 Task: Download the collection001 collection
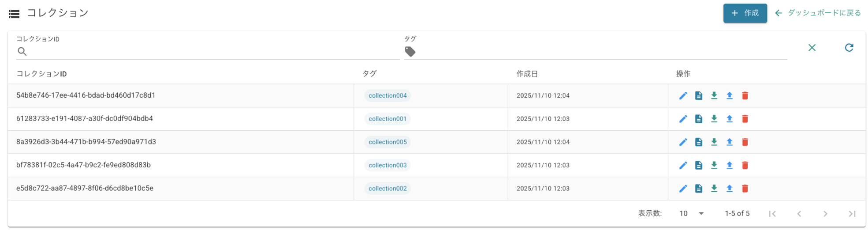click(714, 119)
